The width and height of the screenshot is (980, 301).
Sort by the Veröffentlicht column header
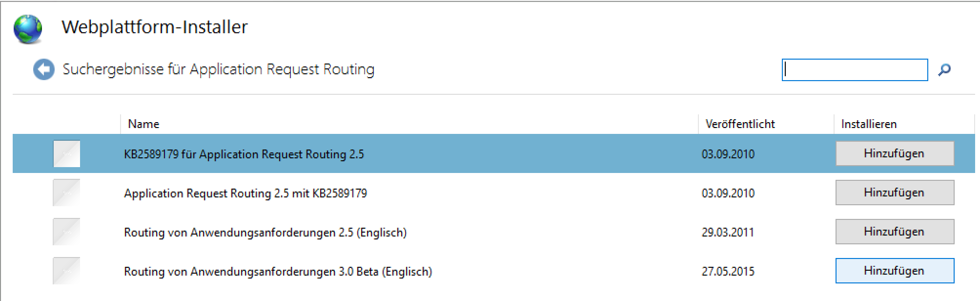tap(740, 124)
